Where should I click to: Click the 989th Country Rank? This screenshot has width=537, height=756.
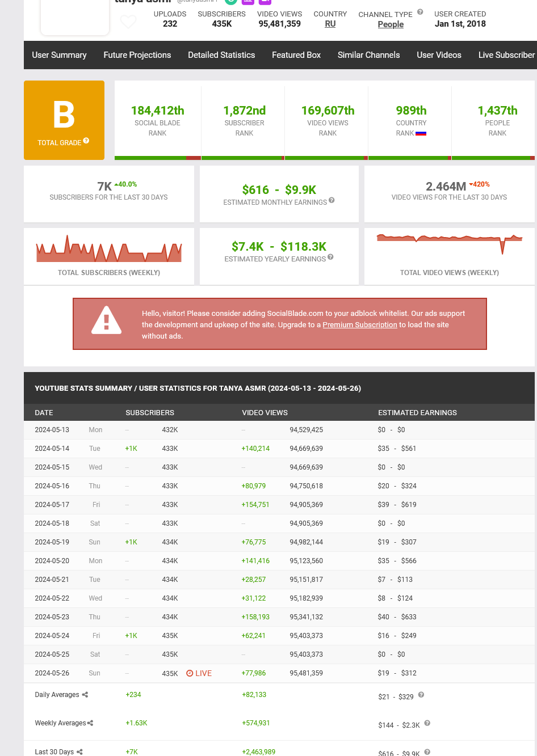[x=412, y=111]
